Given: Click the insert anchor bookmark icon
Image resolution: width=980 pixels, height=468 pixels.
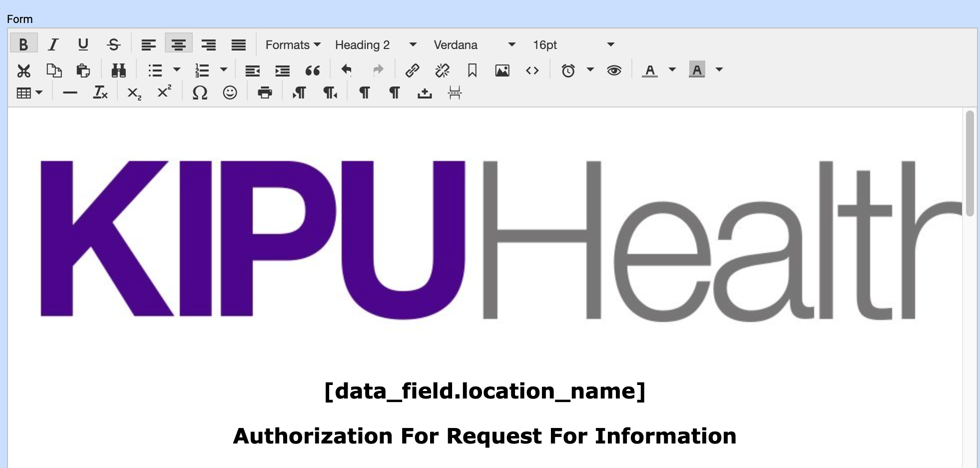Looking at the screenshot, I should [472, 70].
